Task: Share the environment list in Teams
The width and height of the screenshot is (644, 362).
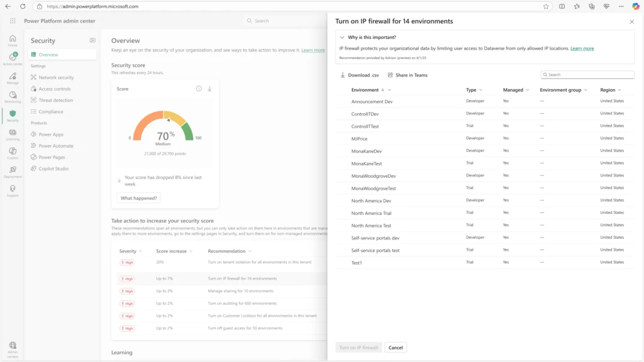Action: pyautogui.click(x=407, y=75)
